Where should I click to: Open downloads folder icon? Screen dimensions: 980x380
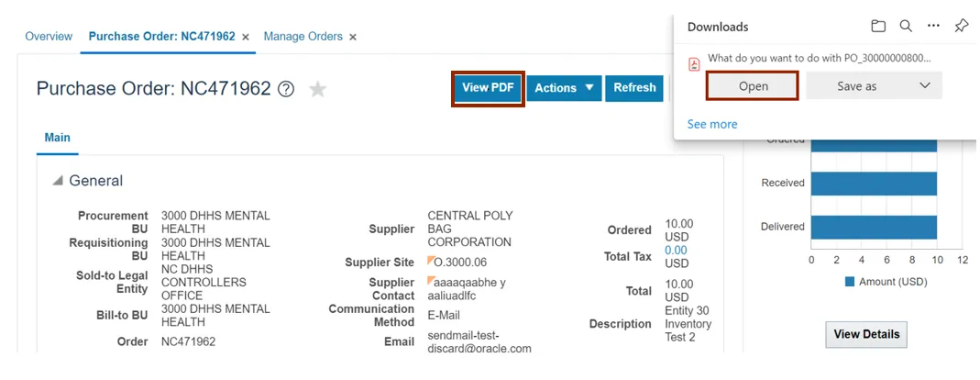[x=878, y=27]
